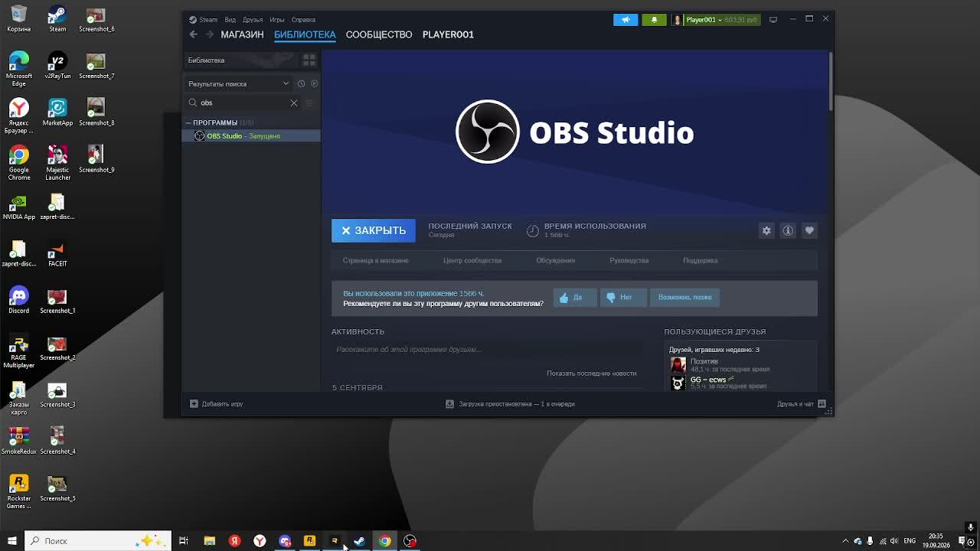Clear the 'obs' library search text

pyautogui.click(x=294, y=103)
